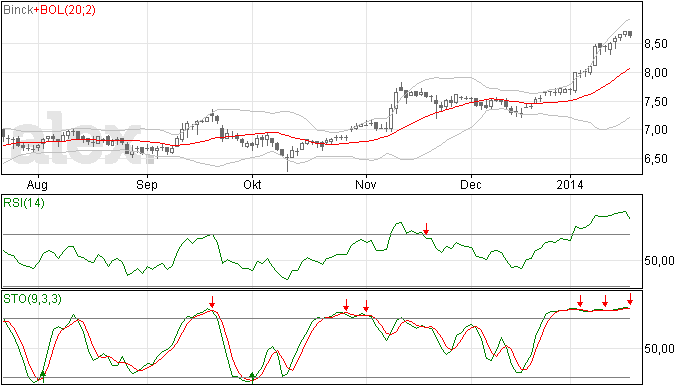Click the last red arrow at STO right end
Image resolution: width=690 pixels, height=387 pixels.
click(630, 299)
